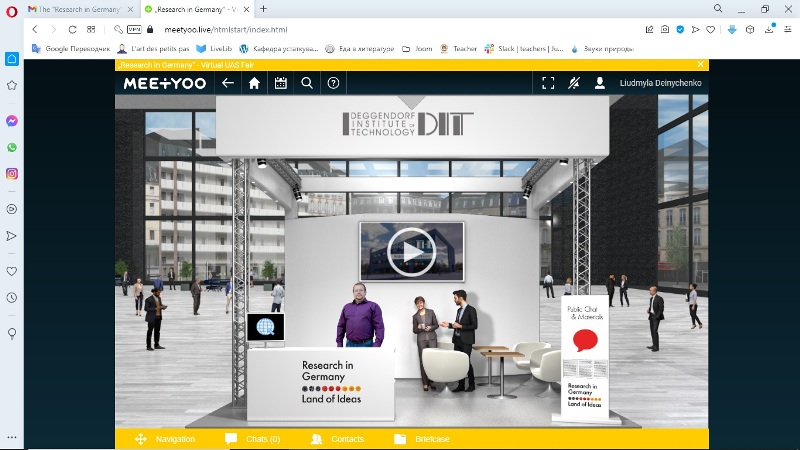Click the Research in Germany desk sign
Viewport: 800px width, 450px height.
click(331, 382)
